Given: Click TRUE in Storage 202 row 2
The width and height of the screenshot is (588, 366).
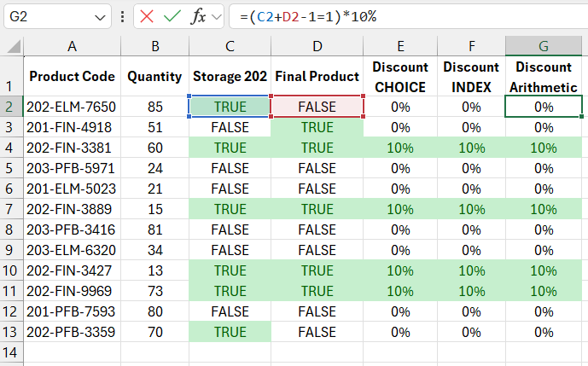Looking at the screenshot, I should (x=230, y=107).
